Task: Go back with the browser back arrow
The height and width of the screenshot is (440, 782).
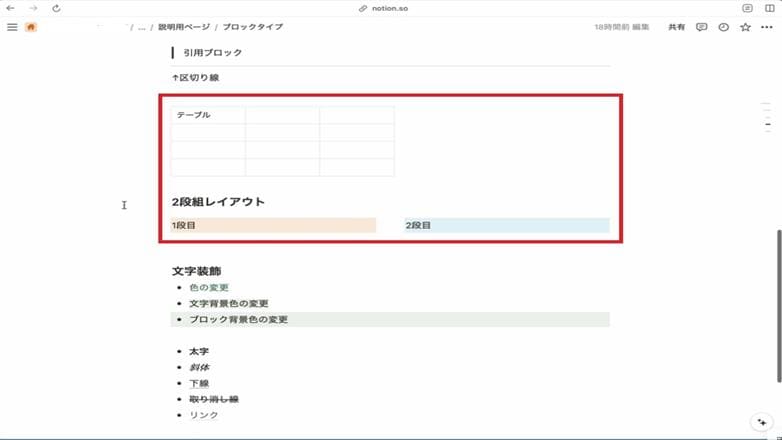Action: [10, 8]
